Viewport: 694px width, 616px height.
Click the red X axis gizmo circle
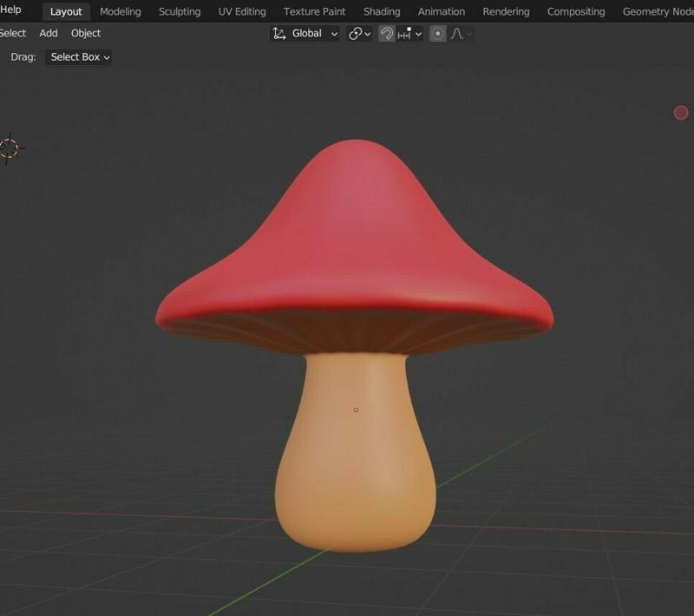click(x=681, y=113)
